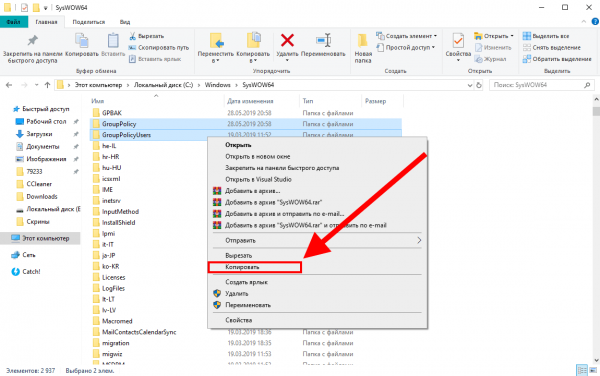The width and height of the screenshot is (600, 376).
Task: Select the InstallShield folder
Action: coord(118,223)
